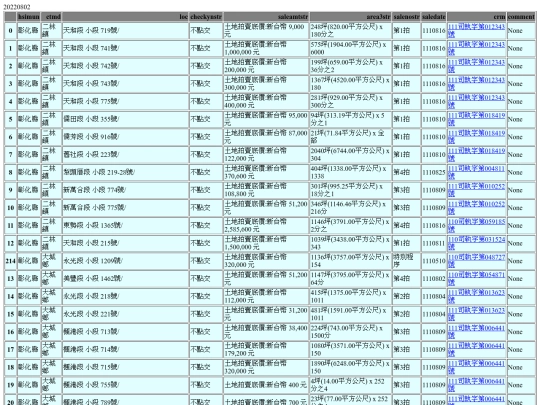Click the saledate column header
Screen dimensions: 540x405
(434, 17)
